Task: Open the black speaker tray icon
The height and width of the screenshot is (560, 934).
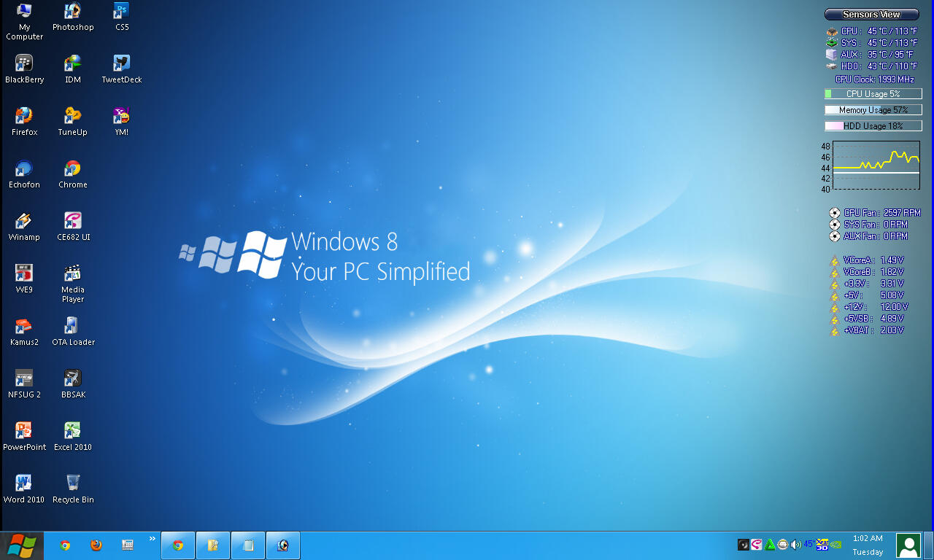Action: click(744, 545)
